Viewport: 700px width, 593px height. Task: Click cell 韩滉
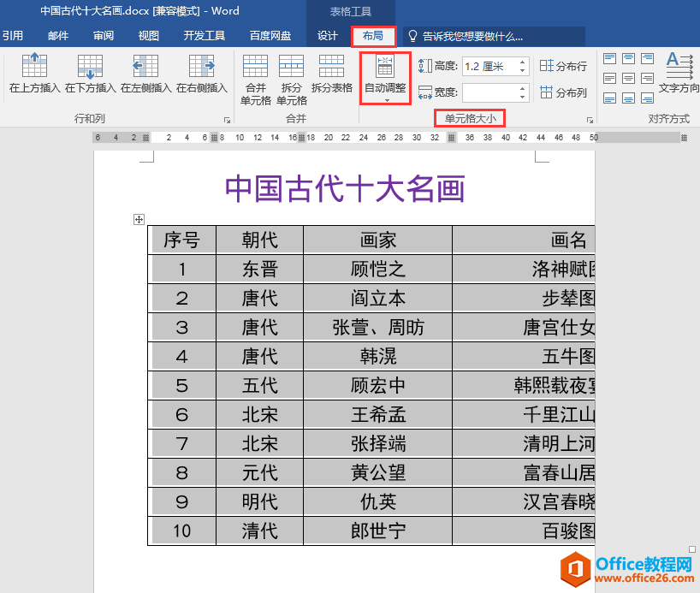(x=378, y=356)
